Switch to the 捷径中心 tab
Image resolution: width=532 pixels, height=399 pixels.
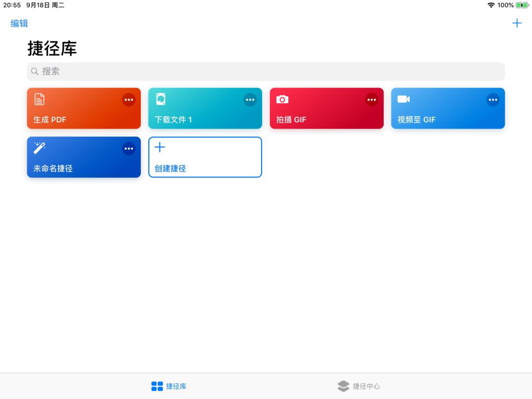pyautogui.click(x=360, y=386)
